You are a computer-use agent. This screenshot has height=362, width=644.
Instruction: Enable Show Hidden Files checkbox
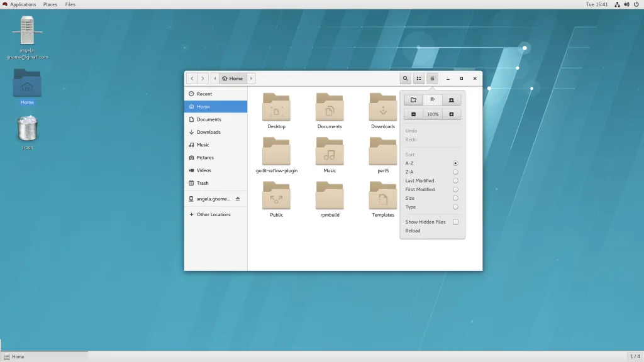click(455, 222)
